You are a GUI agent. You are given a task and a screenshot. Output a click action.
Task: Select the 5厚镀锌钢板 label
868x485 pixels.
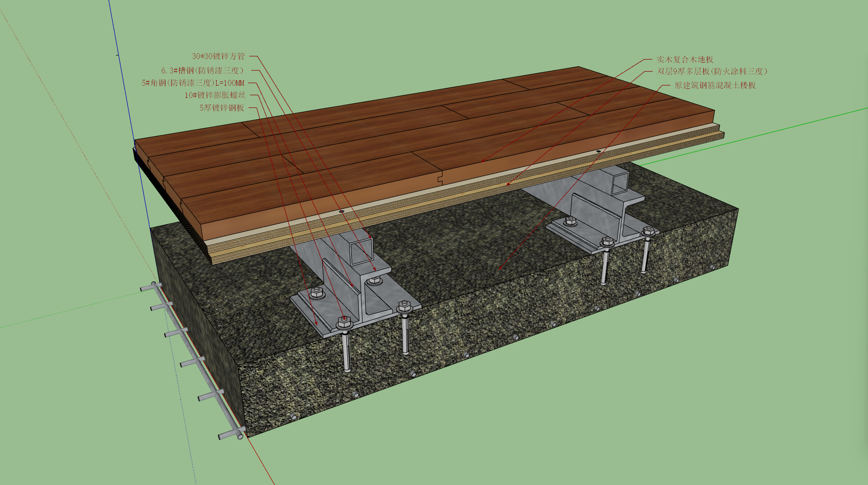[222, 108]
